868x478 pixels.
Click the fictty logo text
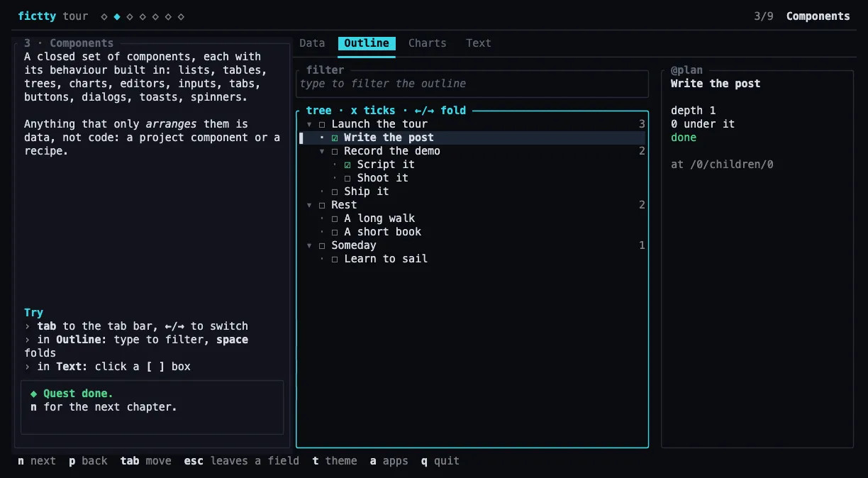[x=37, y=16]
